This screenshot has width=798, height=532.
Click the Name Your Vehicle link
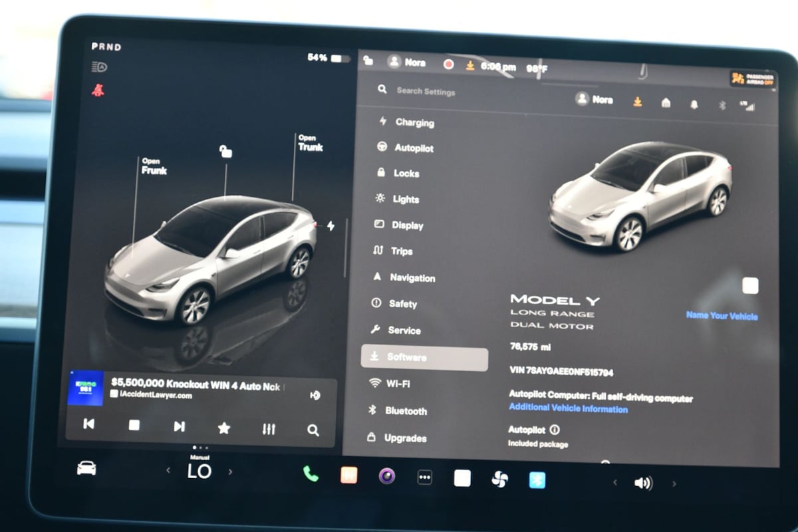[x=722, y=316]
